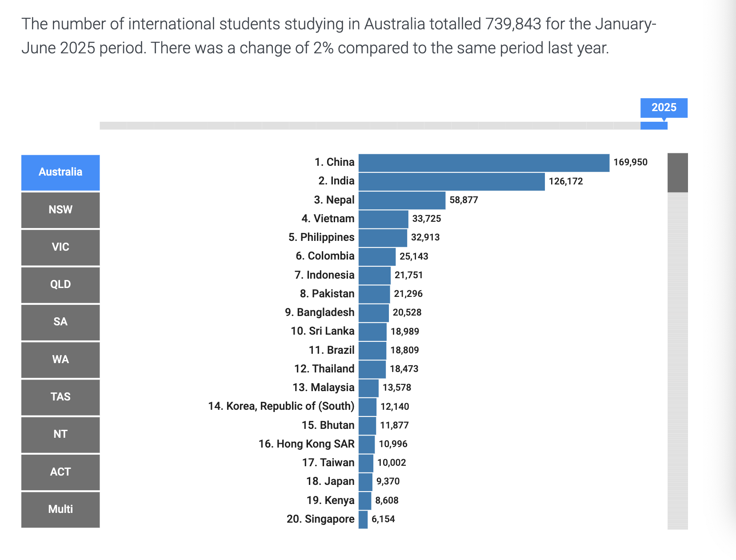Click the dark vertical scrollbar thumb

677,173
